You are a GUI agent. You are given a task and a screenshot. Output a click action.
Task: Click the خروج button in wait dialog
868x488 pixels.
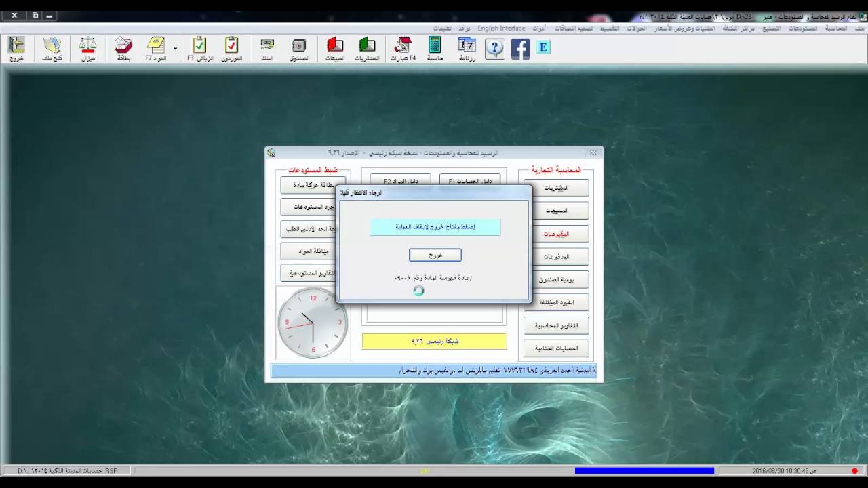(x=435, y=256)
